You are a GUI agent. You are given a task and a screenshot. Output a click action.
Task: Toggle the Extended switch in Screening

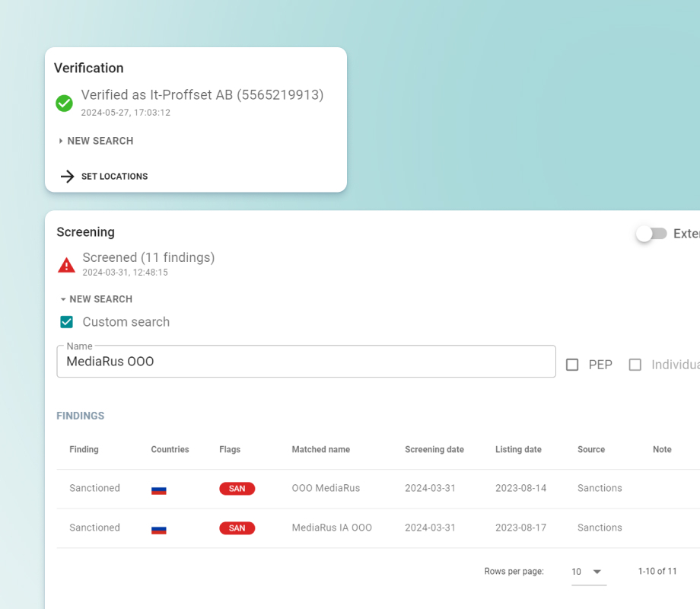coord(651,234)
